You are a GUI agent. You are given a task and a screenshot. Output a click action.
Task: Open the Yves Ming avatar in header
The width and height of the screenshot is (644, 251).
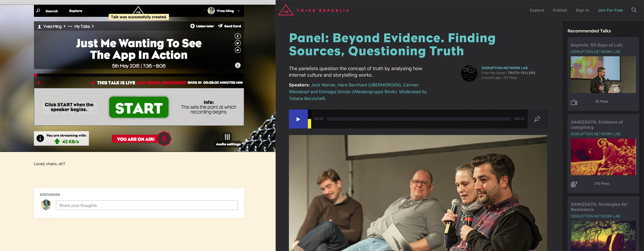[211, 11]
